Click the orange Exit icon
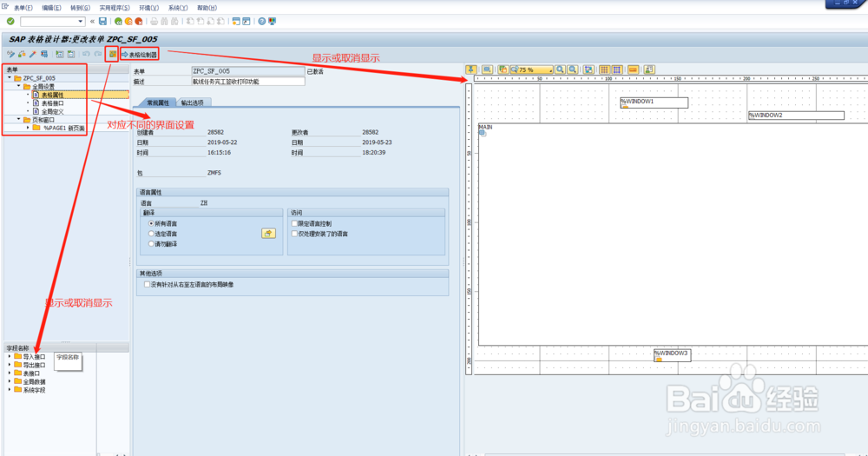 [128, 21]
